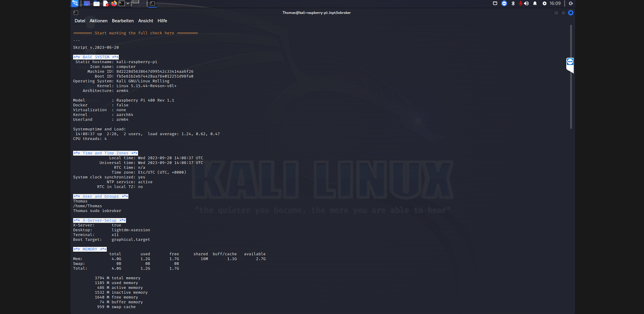Maximize the terminal window
644x314 pixels.
[563, 13]
